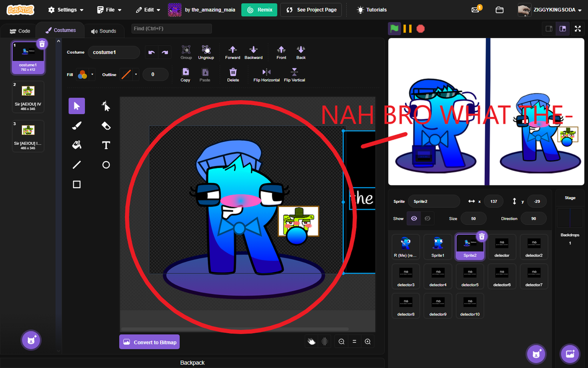Image resolution: width=588 pixels, height=368 pixels.
Task: Click Flip Vertical
Action: pyautogui.click(x=294, y=75)
